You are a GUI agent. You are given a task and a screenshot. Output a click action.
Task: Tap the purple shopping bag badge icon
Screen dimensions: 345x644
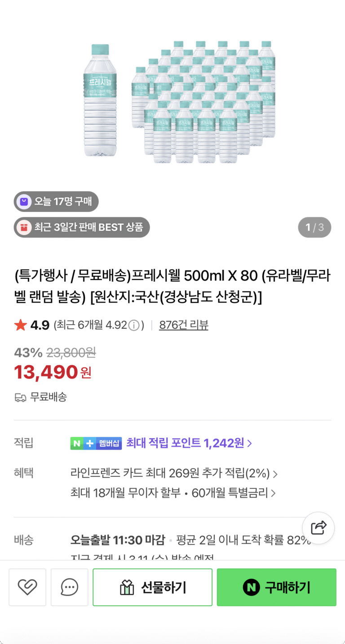24,201
